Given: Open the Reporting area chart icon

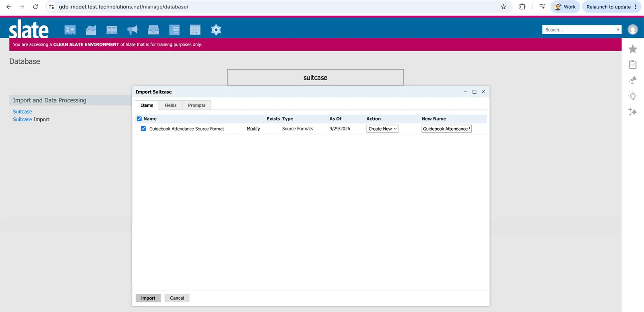Looking at the screenshot, I should (x=91, y=30).
